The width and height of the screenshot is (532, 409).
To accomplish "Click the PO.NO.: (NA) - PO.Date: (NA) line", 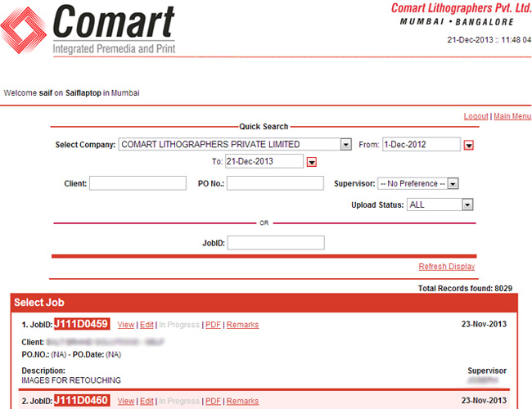I will [x=71, y=354].
